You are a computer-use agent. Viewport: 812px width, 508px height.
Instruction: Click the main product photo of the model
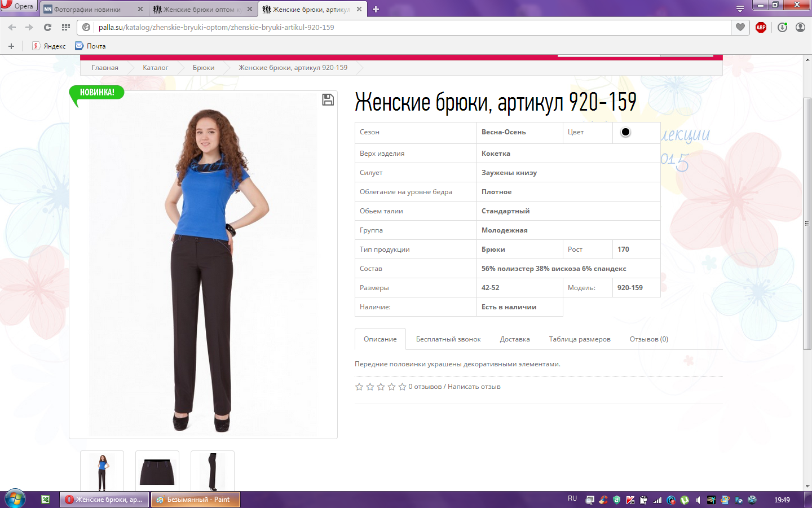point(203,265)
